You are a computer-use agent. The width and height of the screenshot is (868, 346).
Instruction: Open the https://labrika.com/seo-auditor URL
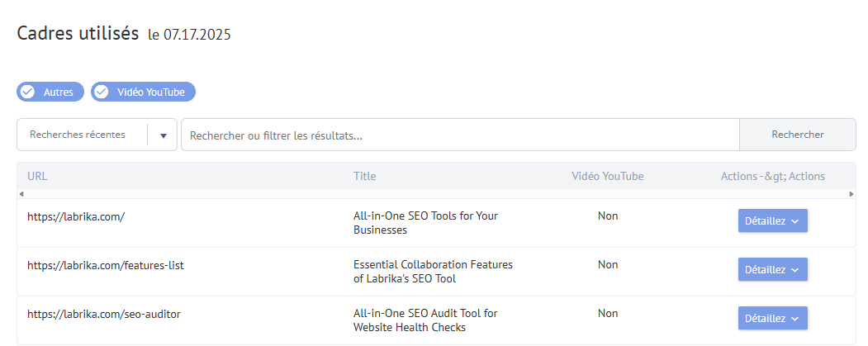[x=104, y=314]
